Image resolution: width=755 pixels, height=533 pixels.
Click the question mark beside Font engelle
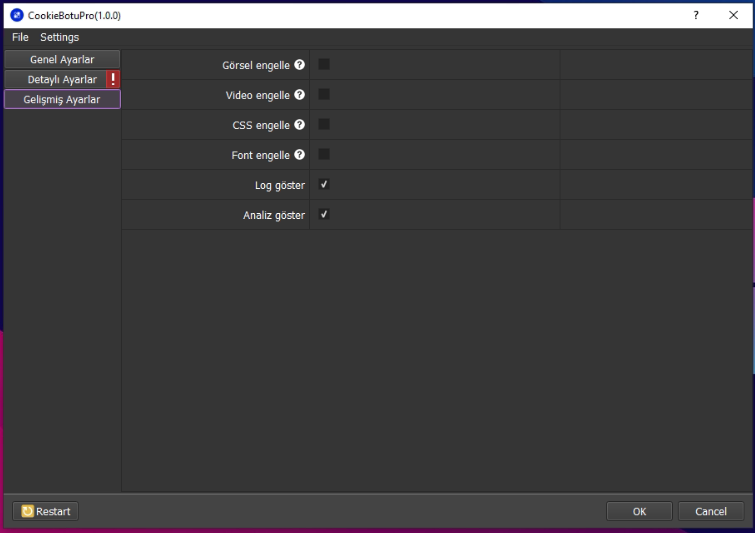(299, 155)
